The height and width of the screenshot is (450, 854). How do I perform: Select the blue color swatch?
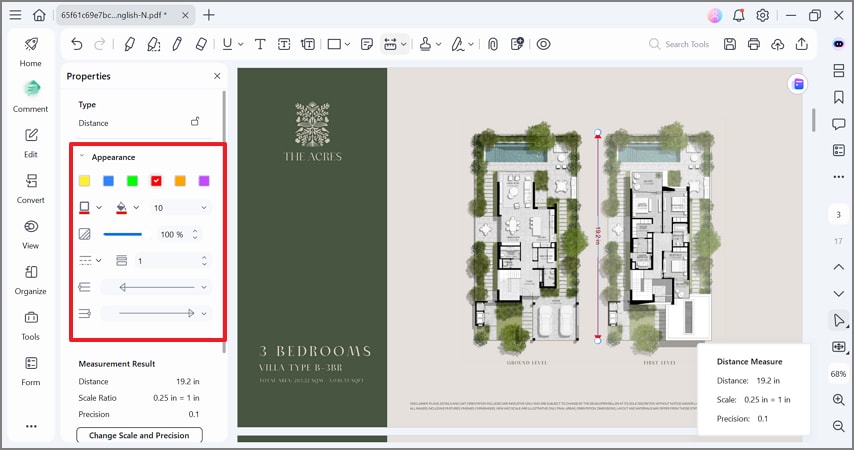click(x=108, y=181)
